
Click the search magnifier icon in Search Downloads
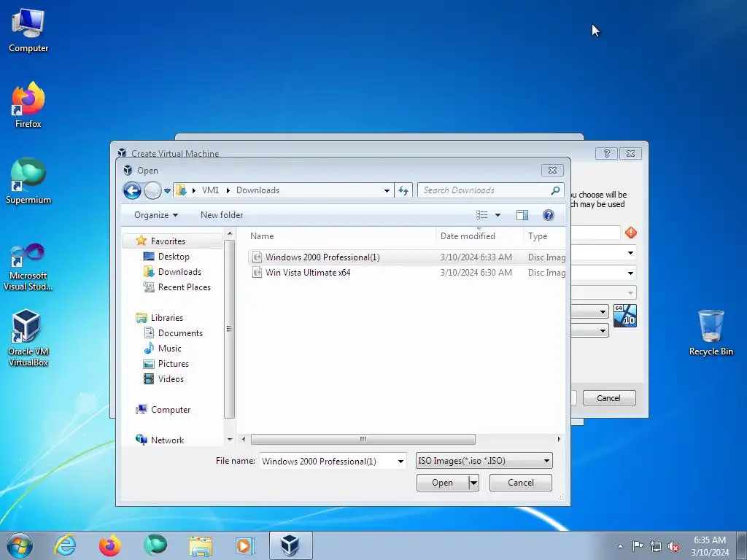pyautogui.click(x=555, y=190)
